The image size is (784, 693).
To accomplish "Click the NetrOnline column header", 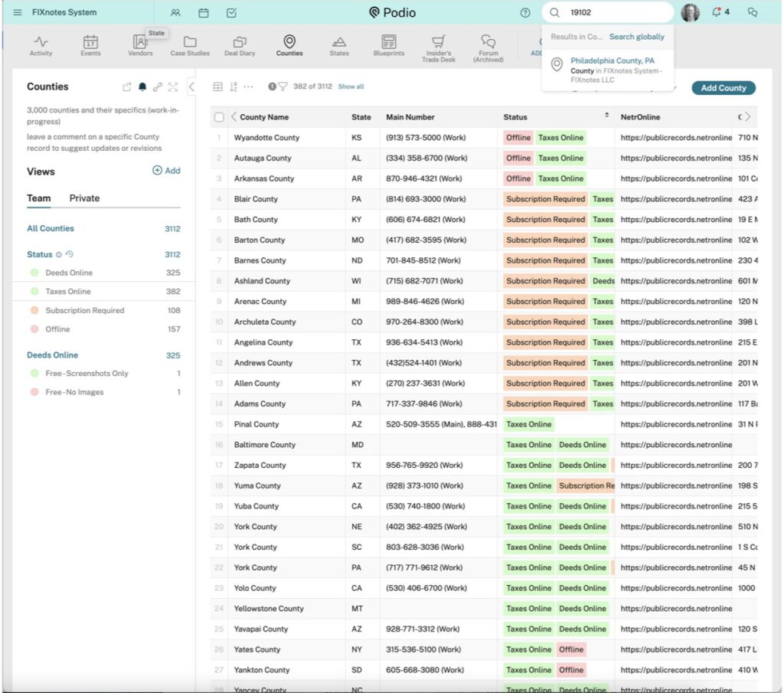I will (640, 117).
